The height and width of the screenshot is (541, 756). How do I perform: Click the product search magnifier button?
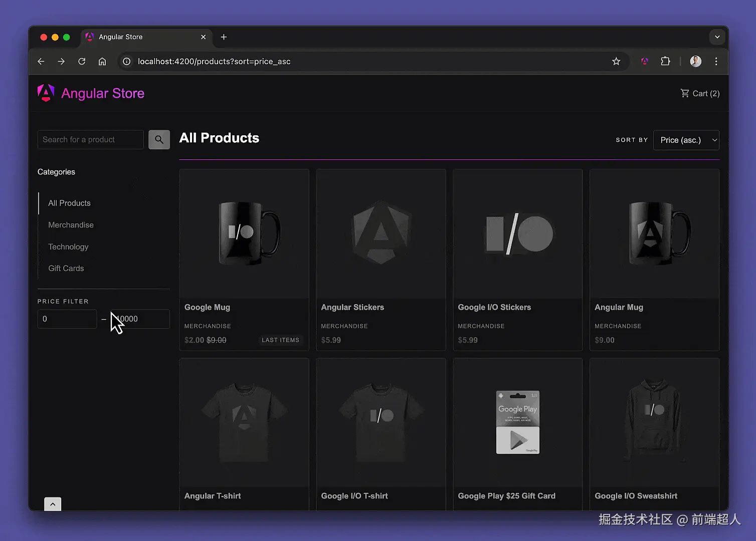pos(159,140)
